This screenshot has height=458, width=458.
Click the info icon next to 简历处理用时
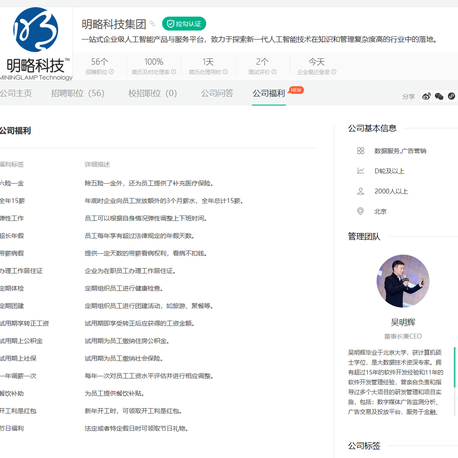click(x=225, y=72)
